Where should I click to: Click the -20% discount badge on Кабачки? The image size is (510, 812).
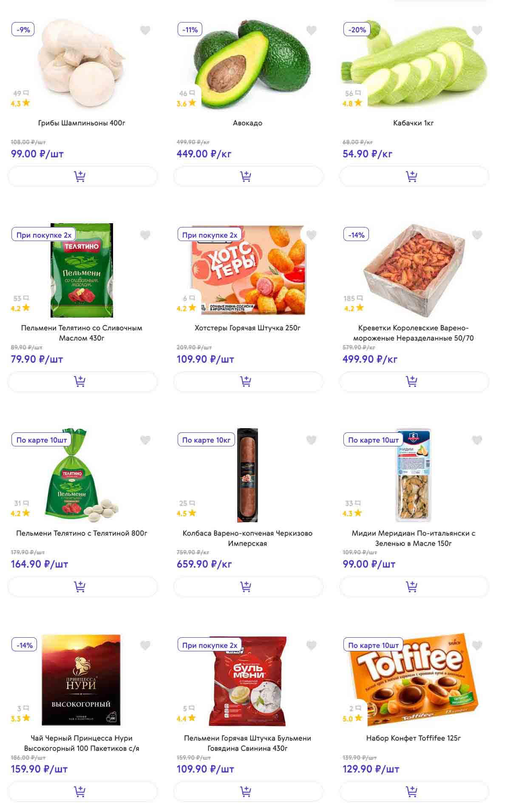click(x=357, y=30)
